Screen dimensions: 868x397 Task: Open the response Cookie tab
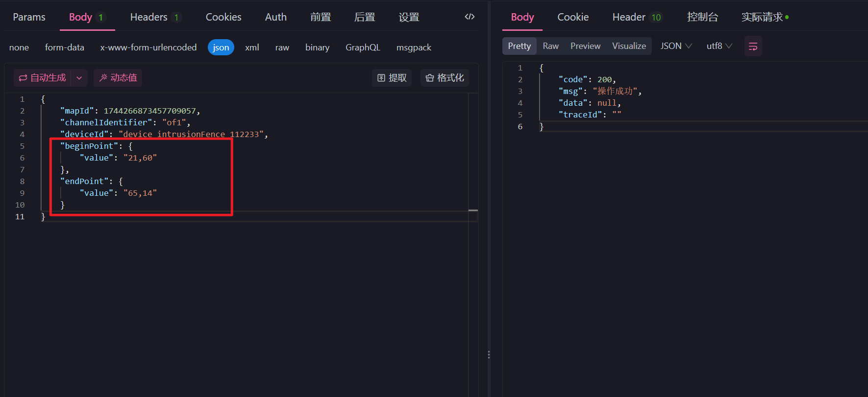573,17
